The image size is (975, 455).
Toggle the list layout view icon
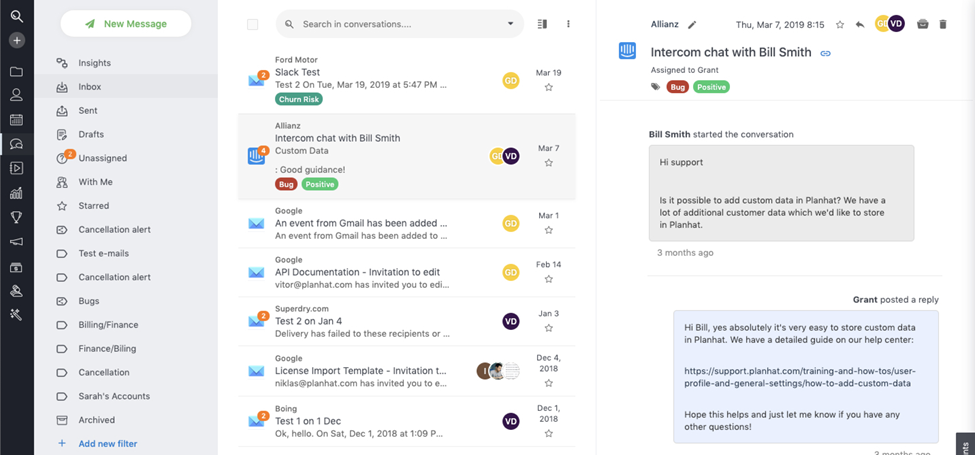click(542, 24)
